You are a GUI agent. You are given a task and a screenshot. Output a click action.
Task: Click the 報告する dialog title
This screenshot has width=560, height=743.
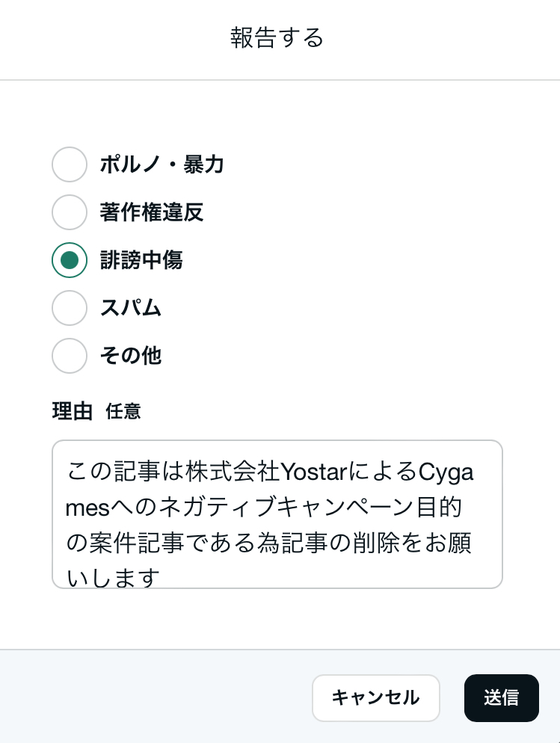[277, 38]
